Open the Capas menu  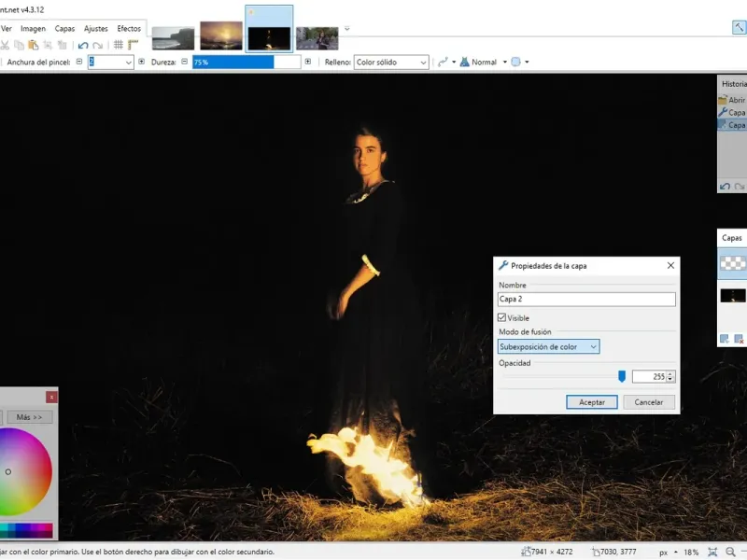[64, 29]
